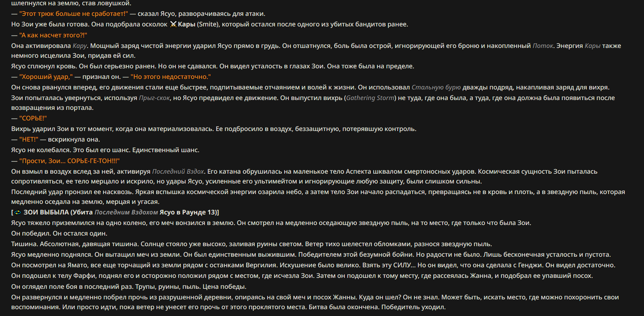Click the italic term Последний Вздох

178,171
